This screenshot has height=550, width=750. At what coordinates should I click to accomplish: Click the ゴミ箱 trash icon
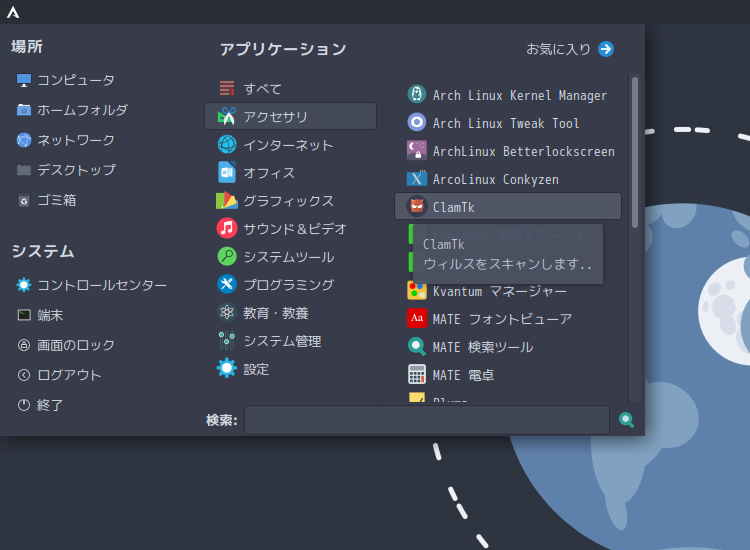23,200
